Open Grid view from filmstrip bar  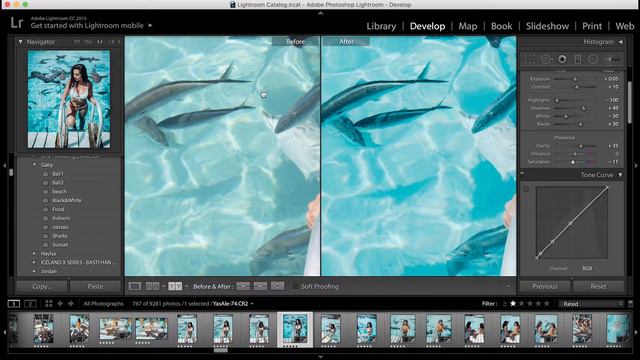pyautogui.click(x=49, y=303)
